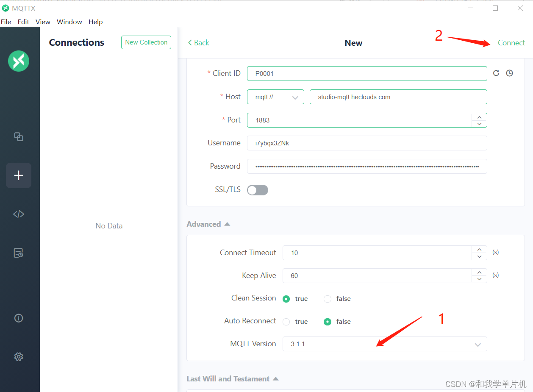The image size is (533, 392).
Task: Open the mqtt:// protocol dropdown
Action: pyautogui.click(x=275, y=97)
